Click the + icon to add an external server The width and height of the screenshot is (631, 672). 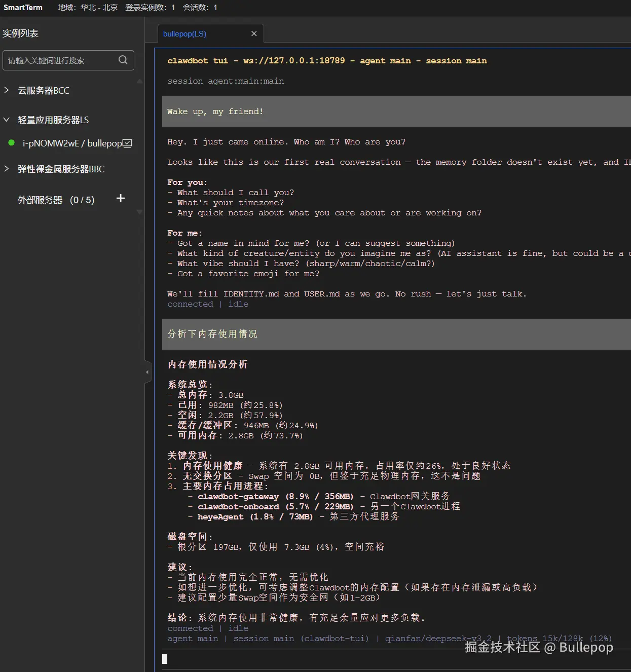tap(120, 198)
